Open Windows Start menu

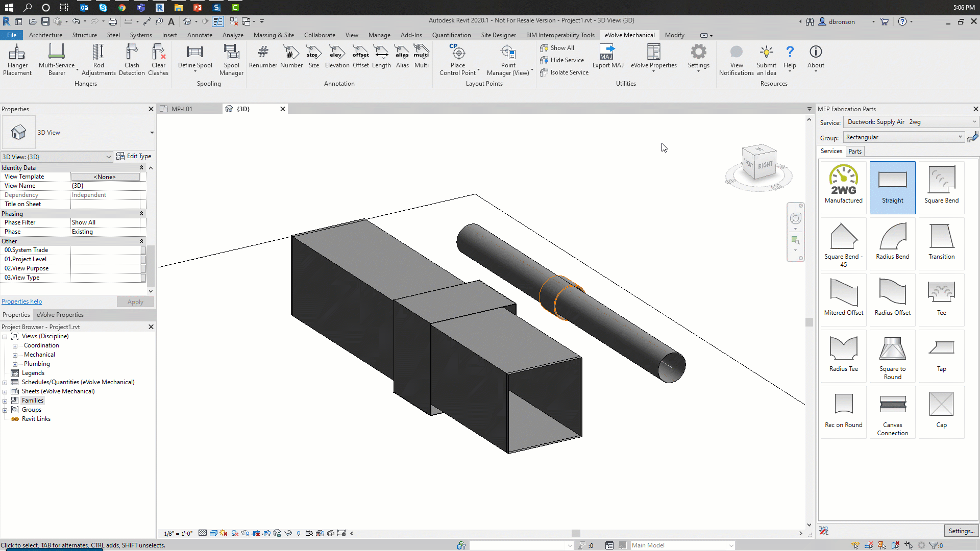pyautogui.click(x=9, y=7)
